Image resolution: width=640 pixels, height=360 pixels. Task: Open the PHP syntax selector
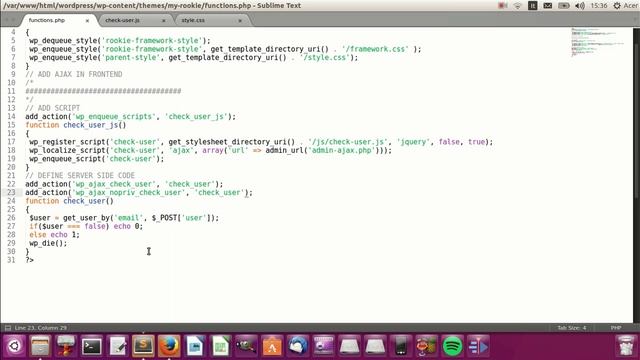616,328
